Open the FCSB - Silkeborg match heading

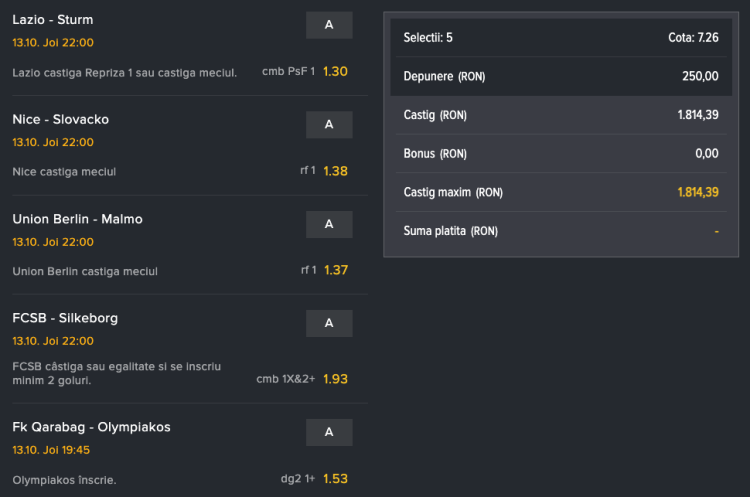(x=65, y=318)
